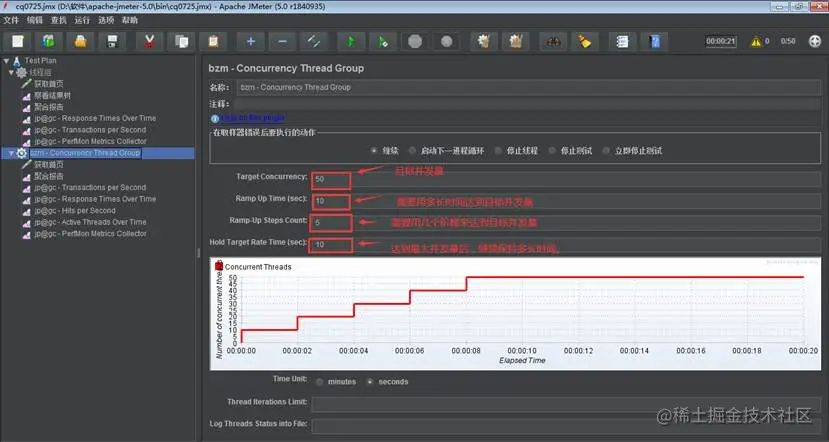Viewport: 829px width, 442px height.
Task: Click the Thread Iterations Limit field
Action: pyautogui.click(x=566, y=404)
